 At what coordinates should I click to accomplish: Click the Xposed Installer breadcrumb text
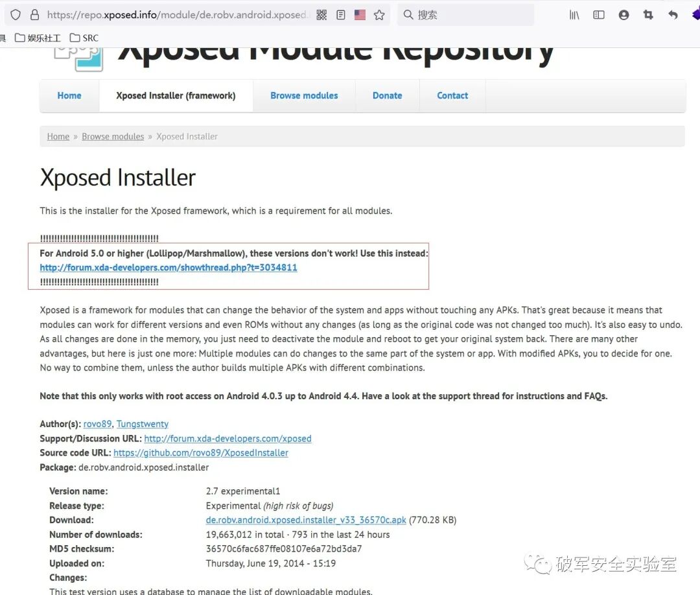pos(187,137)
